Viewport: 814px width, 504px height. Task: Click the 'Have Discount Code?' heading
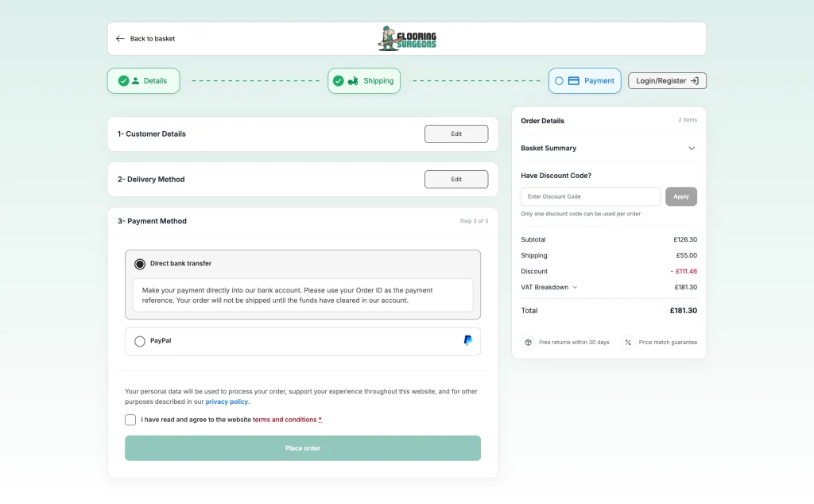[x=556, y=176]
